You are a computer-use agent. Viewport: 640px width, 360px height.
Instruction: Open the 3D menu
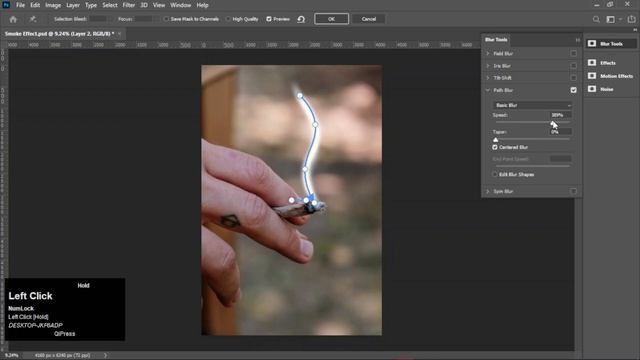click(x=144, y=5)
